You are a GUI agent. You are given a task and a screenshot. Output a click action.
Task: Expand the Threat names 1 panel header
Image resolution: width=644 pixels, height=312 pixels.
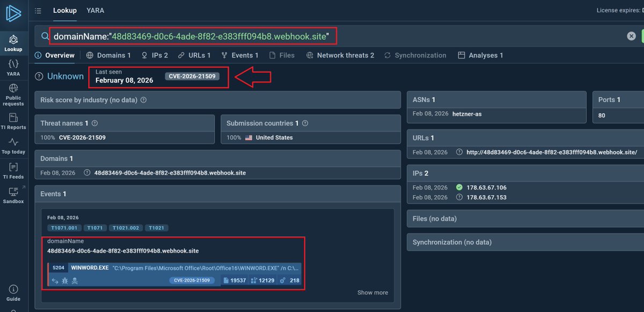125,124
